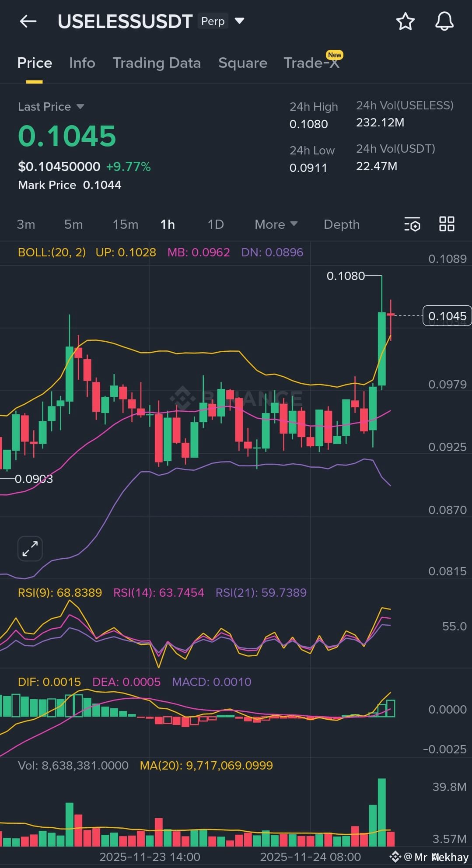Tap the Mark Price 0.1044 text

click(x=70, y=185)
